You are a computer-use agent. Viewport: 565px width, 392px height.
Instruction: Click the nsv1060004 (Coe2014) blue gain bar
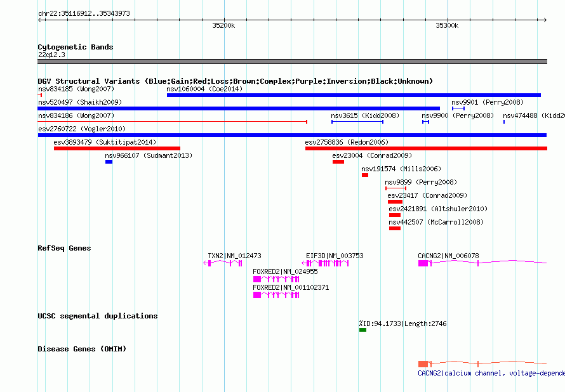click(x=354, y=95)
